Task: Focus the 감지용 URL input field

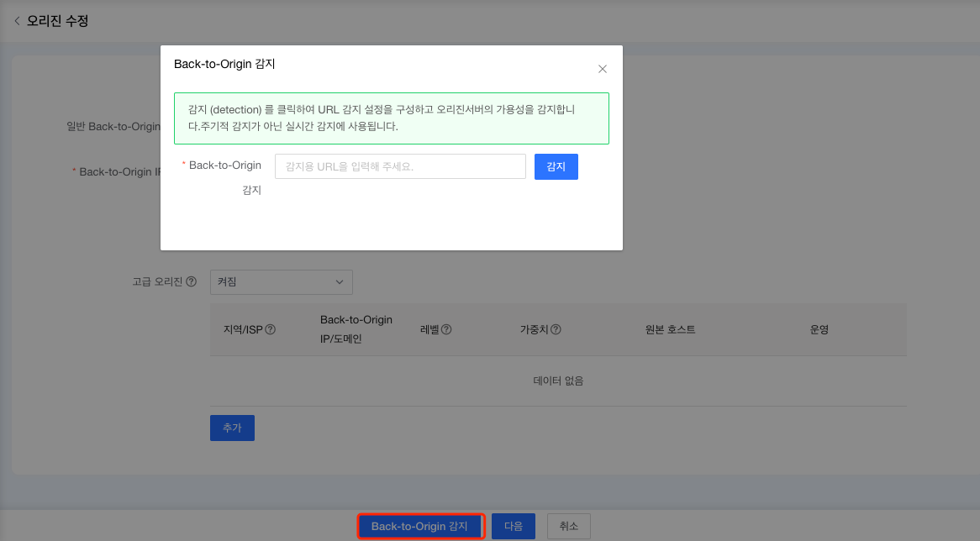Action: point(400,165)
